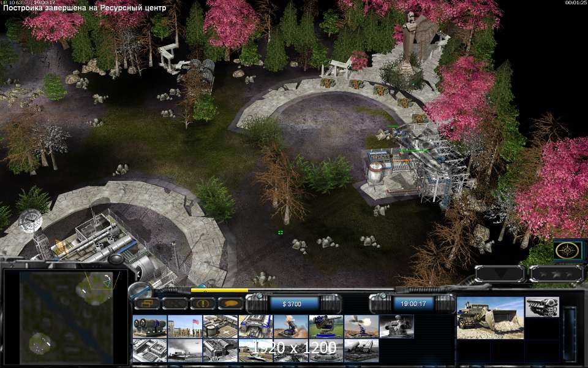Click the yellow power level bar

219,290
